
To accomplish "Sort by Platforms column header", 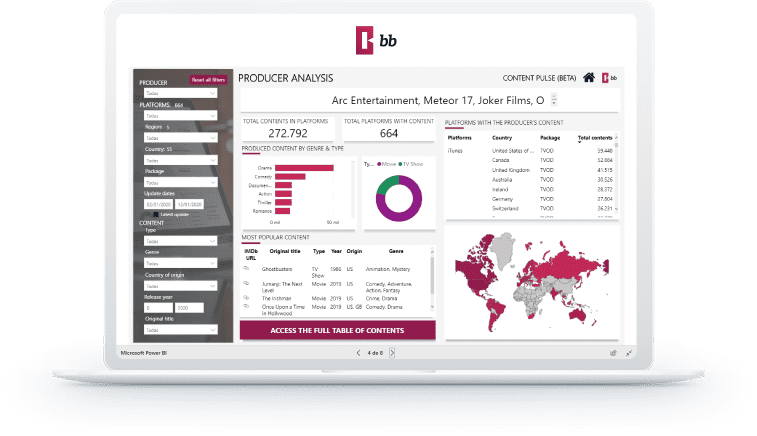I will [459, 138].
